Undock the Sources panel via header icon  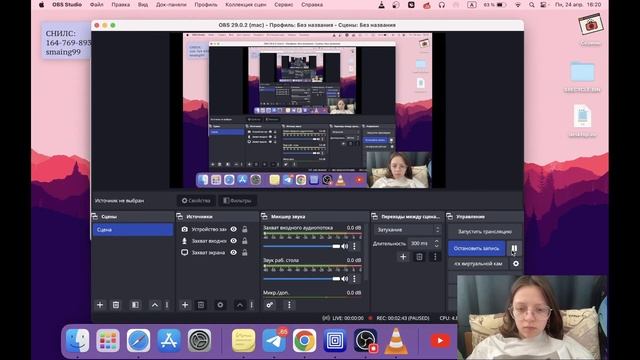[180, 216]
